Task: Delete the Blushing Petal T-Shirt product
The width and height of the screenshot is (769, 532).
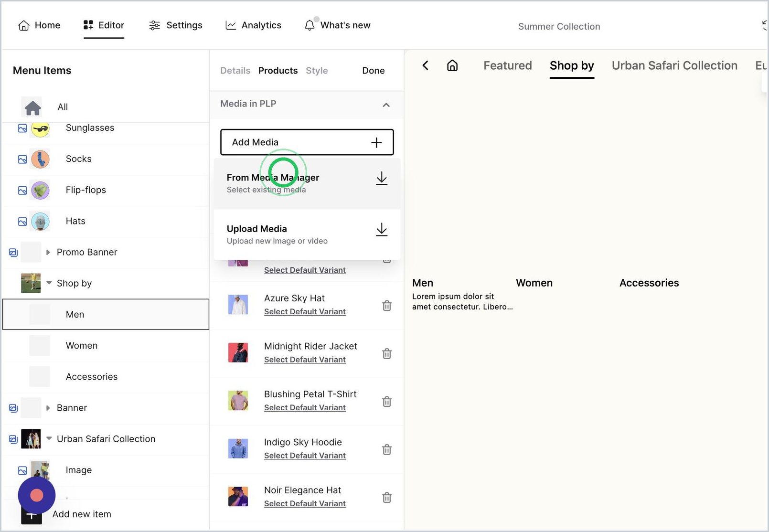Action: click(x=387, y=402)
